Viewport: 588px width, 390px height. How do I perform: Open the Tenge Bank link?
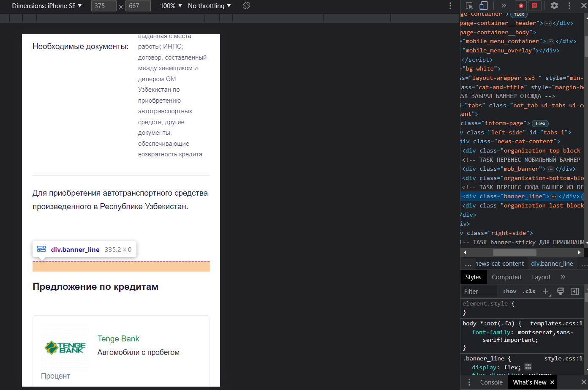coord(118,339)
